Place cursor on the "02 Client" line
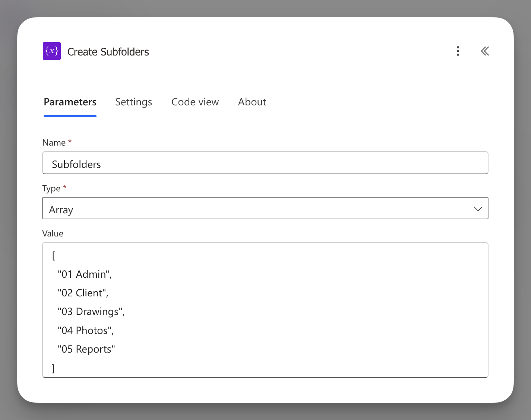Viewport: 531px width, 420px height. 83,293
